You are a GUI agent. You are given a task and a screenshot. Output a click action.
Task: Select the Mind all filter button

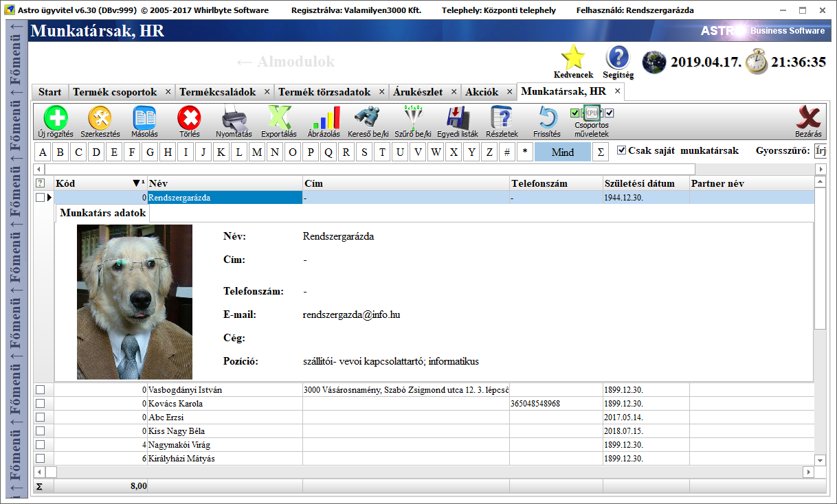562,152
